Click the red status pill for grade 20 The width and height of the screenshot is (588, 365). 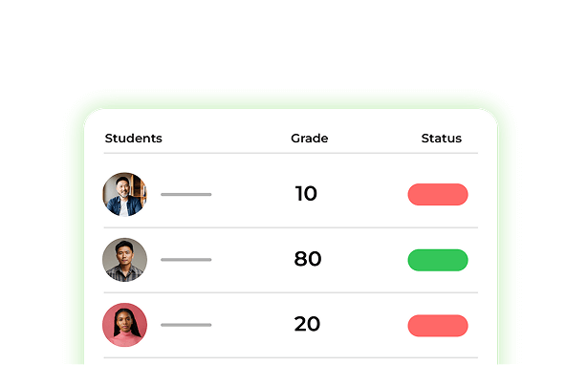point(438,326)
